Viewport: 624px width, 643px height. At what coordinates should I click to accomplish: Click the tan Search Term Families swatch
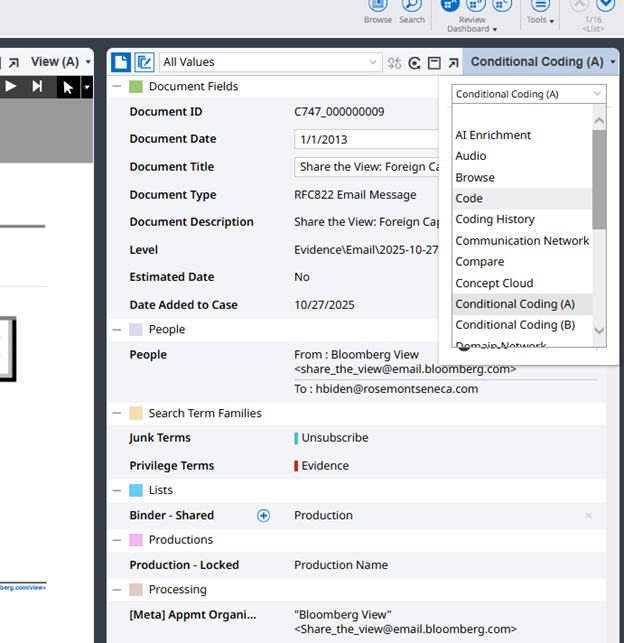(136, 413)
